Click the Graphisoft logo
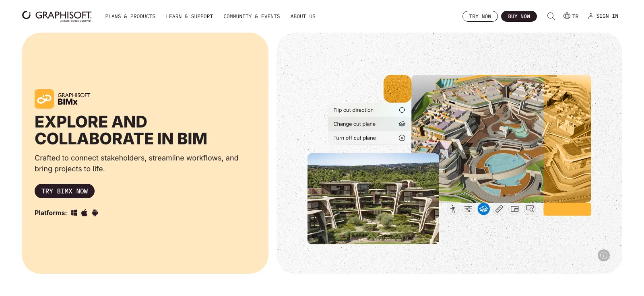Screen dimensions: 644x296 coord(57,16)
